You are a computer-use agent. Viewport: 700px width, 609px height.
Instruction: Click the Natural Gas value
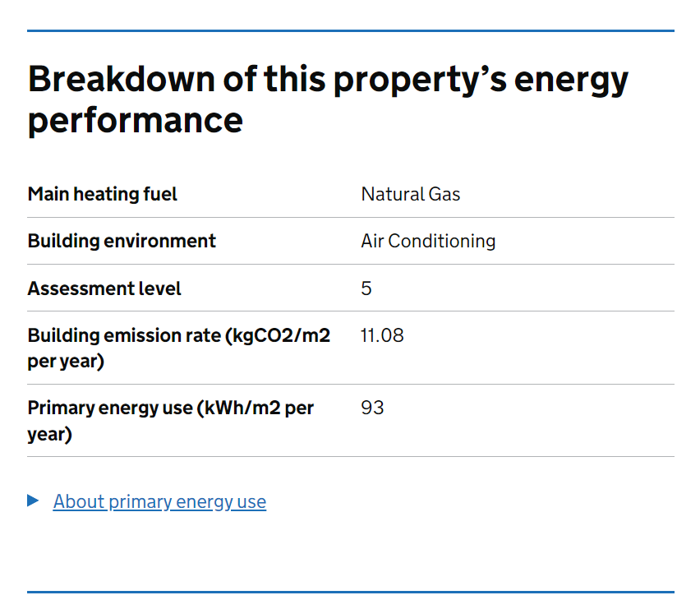[x=410, y=194]
